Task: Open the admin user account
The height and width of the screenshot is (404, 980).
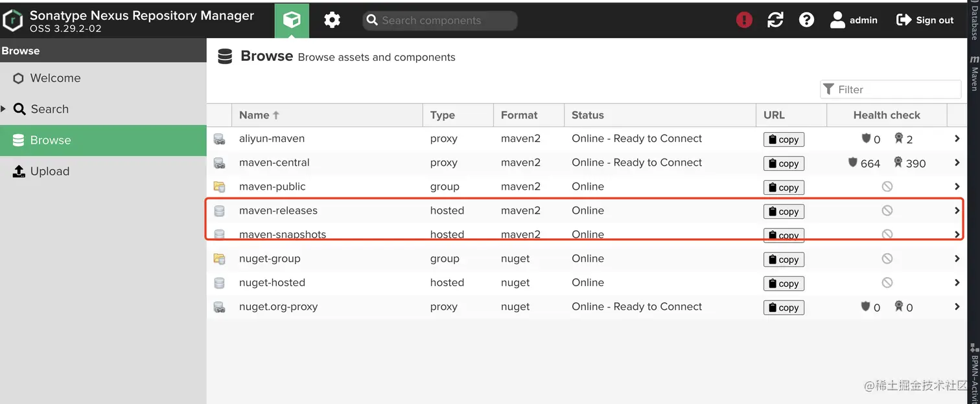Action: tap(854, 20)
